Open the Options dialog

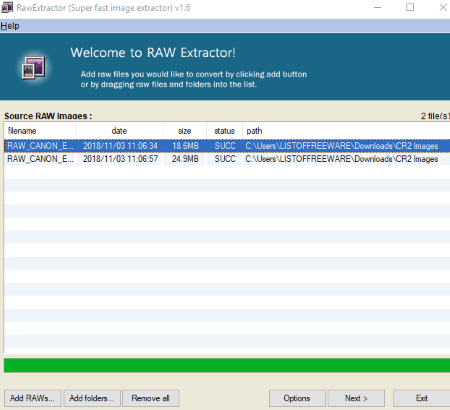coord(297,398)
